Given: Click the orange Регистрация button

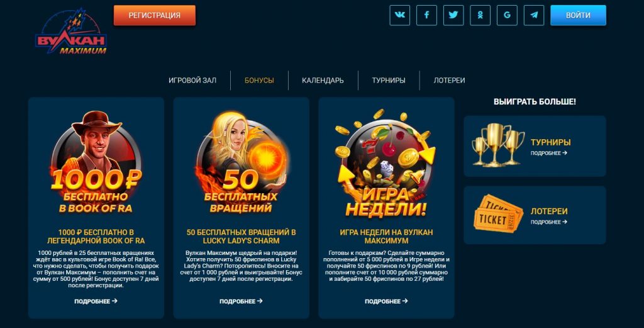Looking at the screenshot, I should pos(155,15).
